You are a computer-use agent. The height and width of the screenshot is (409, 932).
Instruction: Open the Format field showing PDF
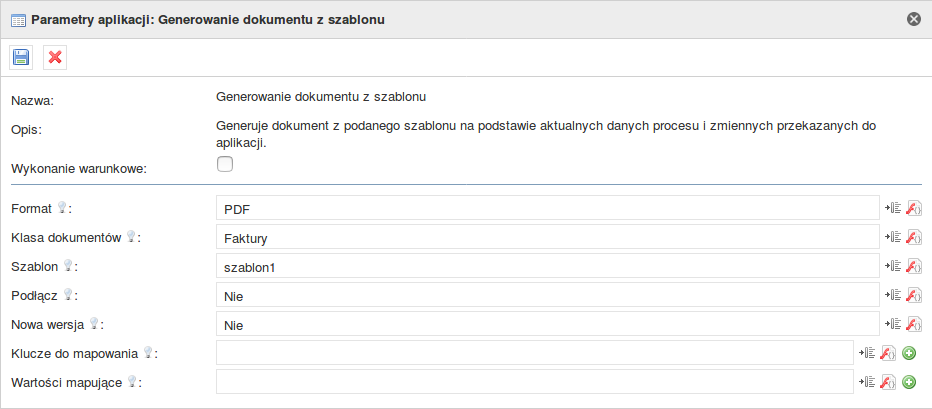tap(546, 209)
